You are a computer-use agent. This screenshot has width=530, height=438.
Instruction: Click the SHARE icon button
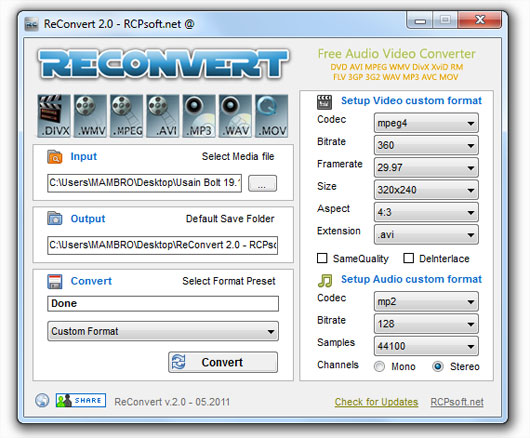point(81,400)
